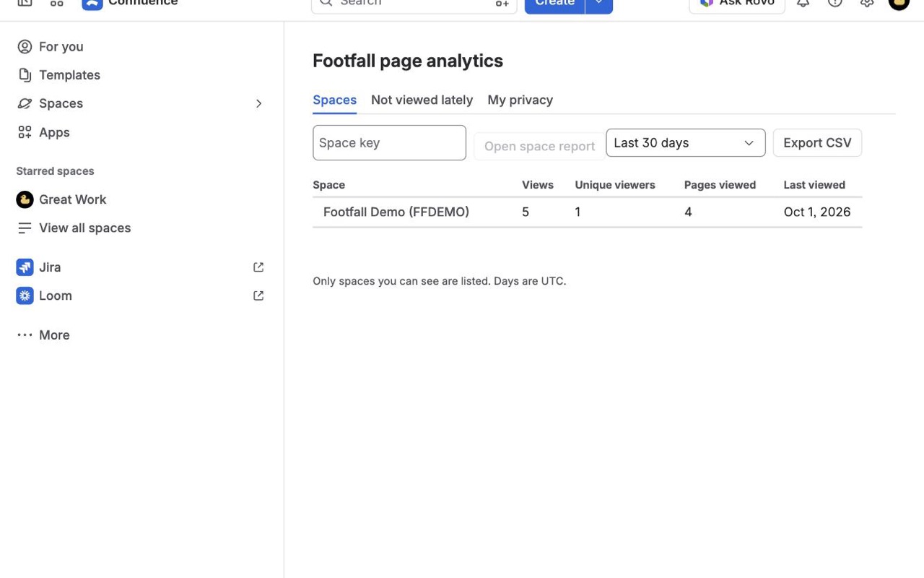Open the settings gear icon
The width and height of the screenshot is (924, 578).
tap(867, 3)
